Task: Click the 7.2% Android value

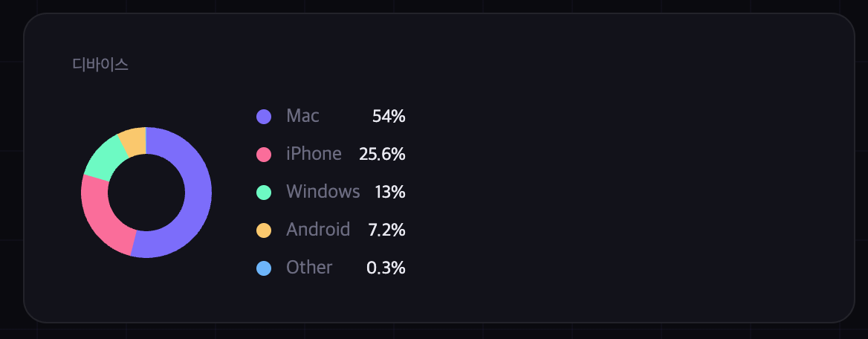Action: (x=386, y=230)
